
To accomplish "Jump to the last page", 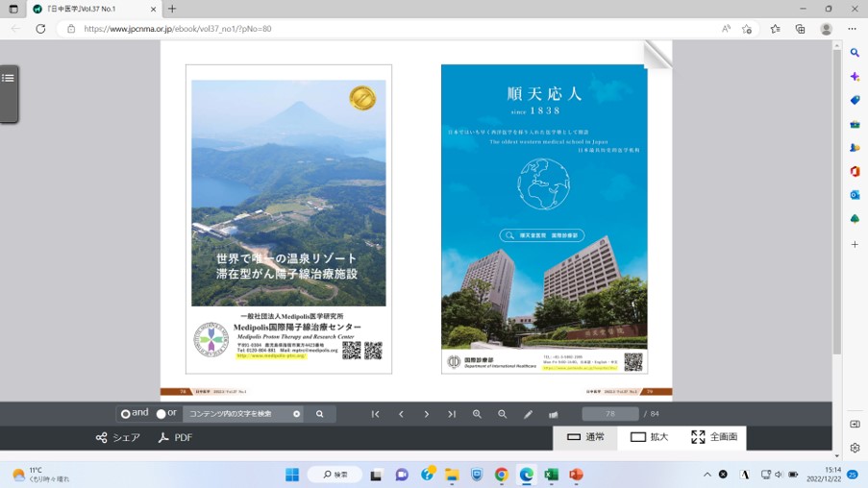I will 452,414.
